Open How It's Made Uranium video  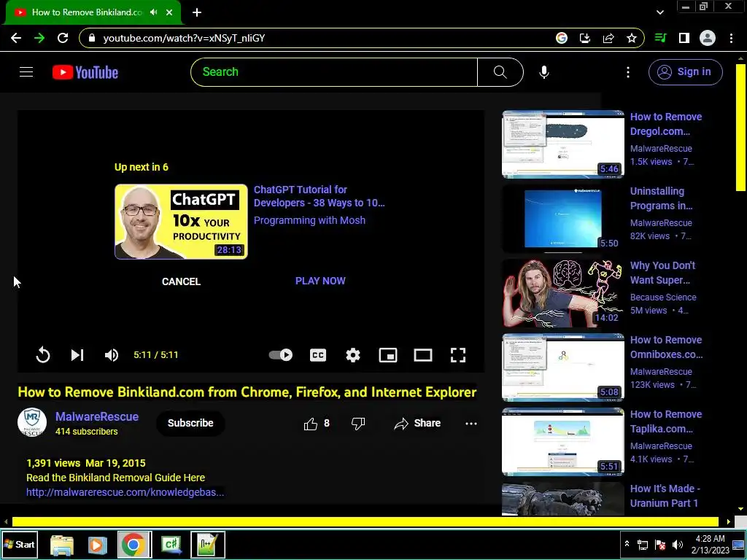[665, 496]
